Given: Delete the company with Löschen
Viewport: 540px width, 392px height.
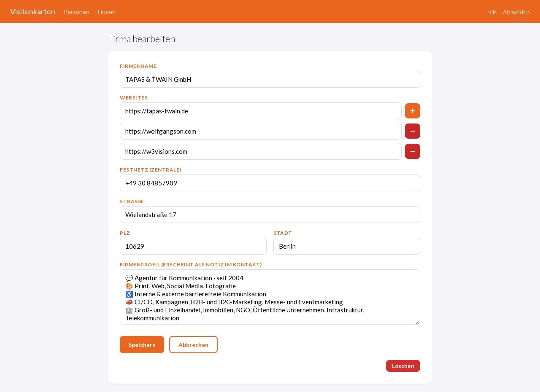Looking at the screenshot, I should [403, 366].
